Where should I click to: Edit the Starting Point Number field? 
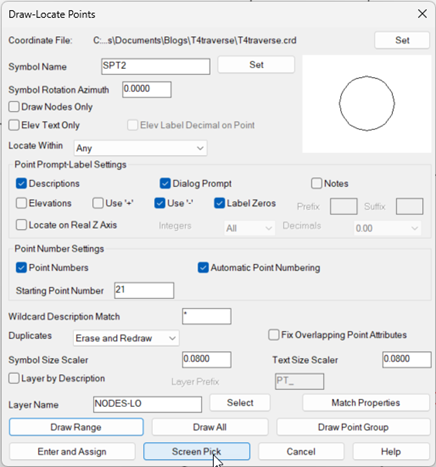pyautogui.click(x=144, y=290)
